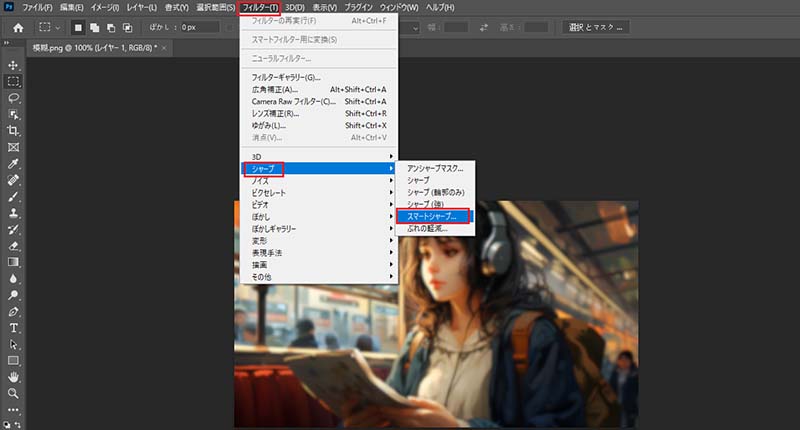Click the Home icon in options bar
The width and height of the screenshot is (800, 430).
pyautogui.click(x=18, y=28)
